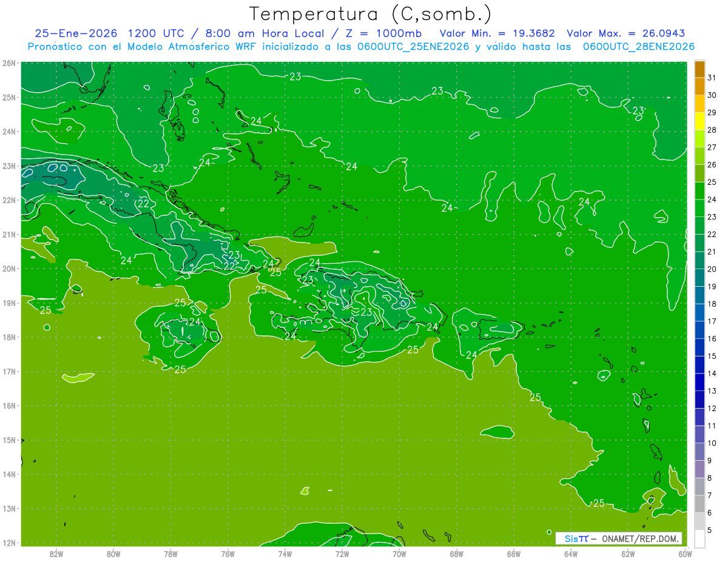Click the color bar swatch between 30 and 31
Image resolution: width=728 pixels, height=562 pixels.
[699, 86]
